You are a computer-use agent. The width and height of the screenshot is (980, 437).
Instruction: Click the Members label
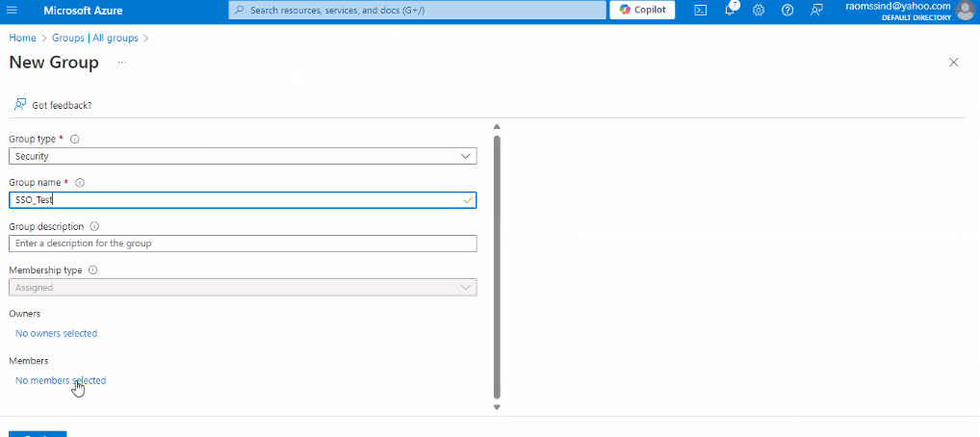click(x=29, y=361)
